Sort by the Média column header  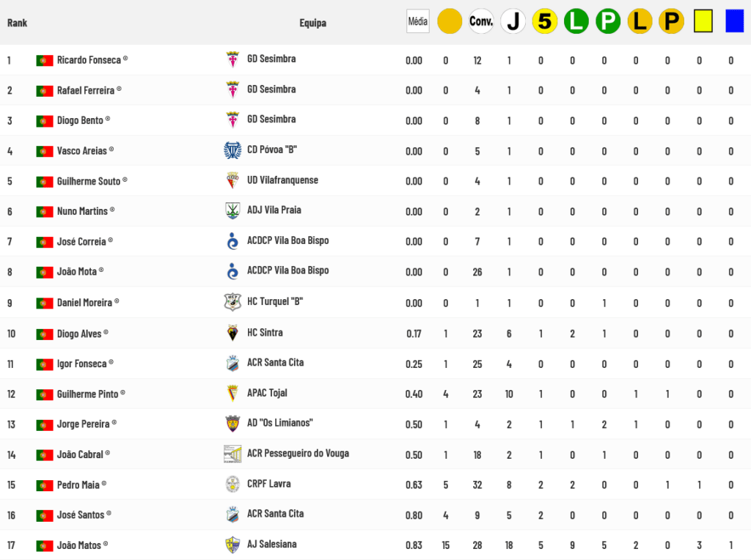pyautogui.click(x=417, y=21)
